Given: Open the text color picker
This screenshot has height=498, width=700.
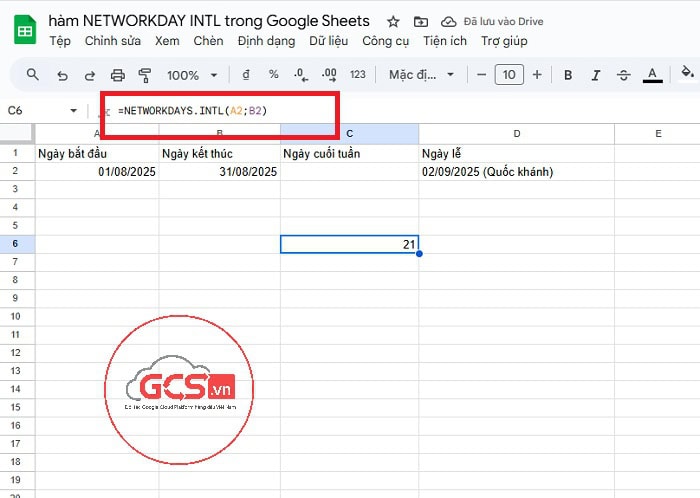Looking at the screenshot, I should 653,75.
